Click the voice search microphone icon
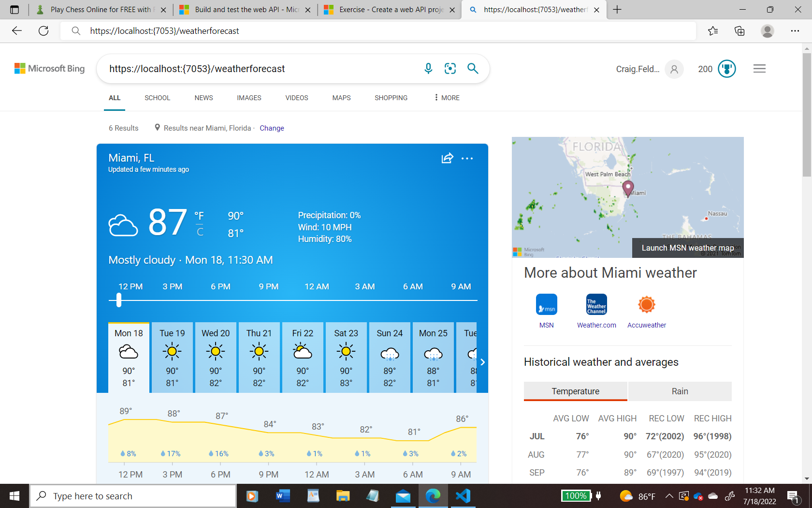Screen dimensions: 812x508 tap(428, 69)
